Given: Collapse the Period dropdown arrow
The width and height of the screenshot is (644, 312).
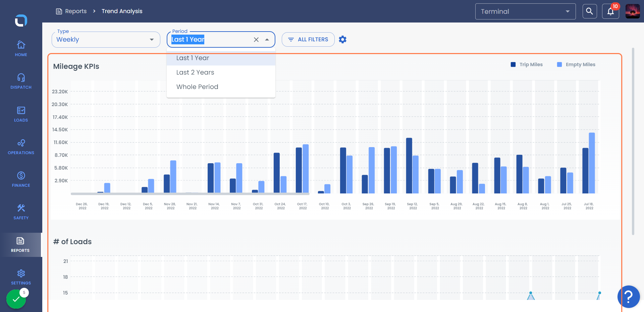Looking at the screenshot, I should (267, 40).
